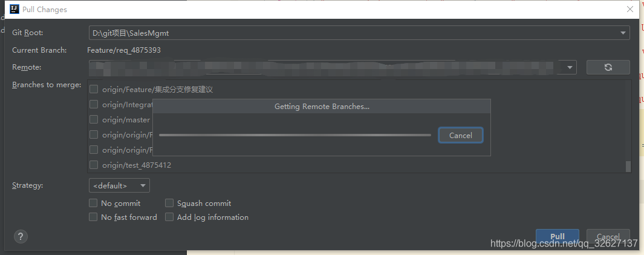644x255 pixels.
Task: Click the branches list scrollbar
Action: 628,167
